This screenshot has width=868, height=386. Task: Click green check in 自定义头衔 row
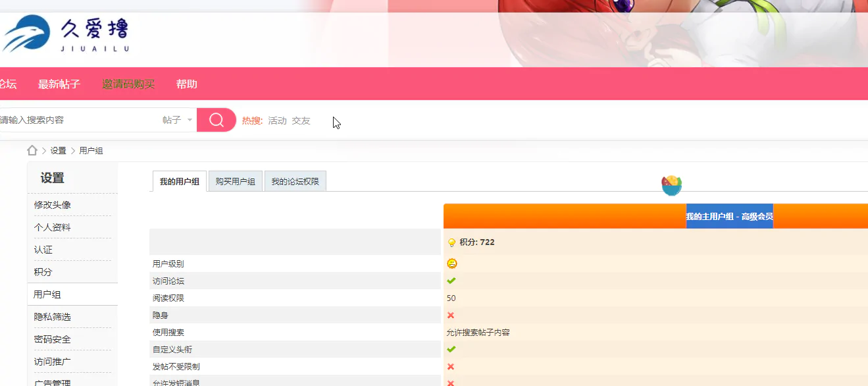[x=451, y=349]
